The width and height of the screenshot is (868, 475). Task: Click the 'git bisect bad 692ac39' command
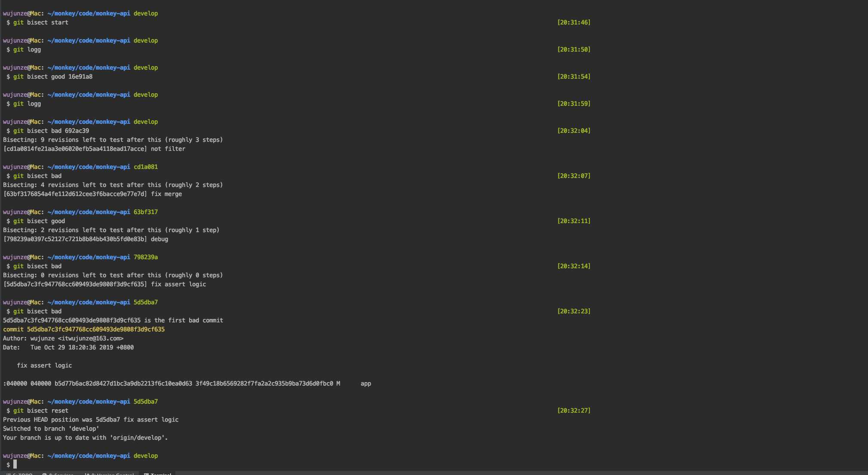51,131
